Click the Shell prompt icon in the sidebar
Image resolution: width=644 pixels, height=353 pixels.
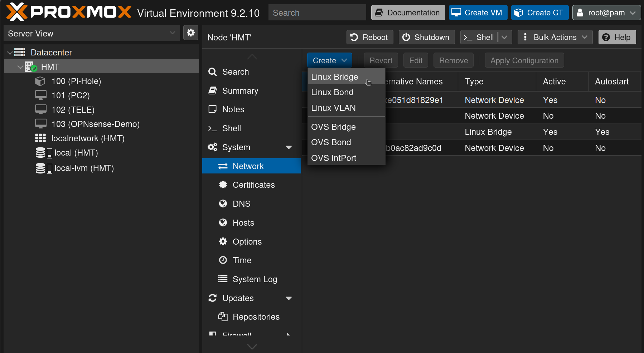coord(213,128)
